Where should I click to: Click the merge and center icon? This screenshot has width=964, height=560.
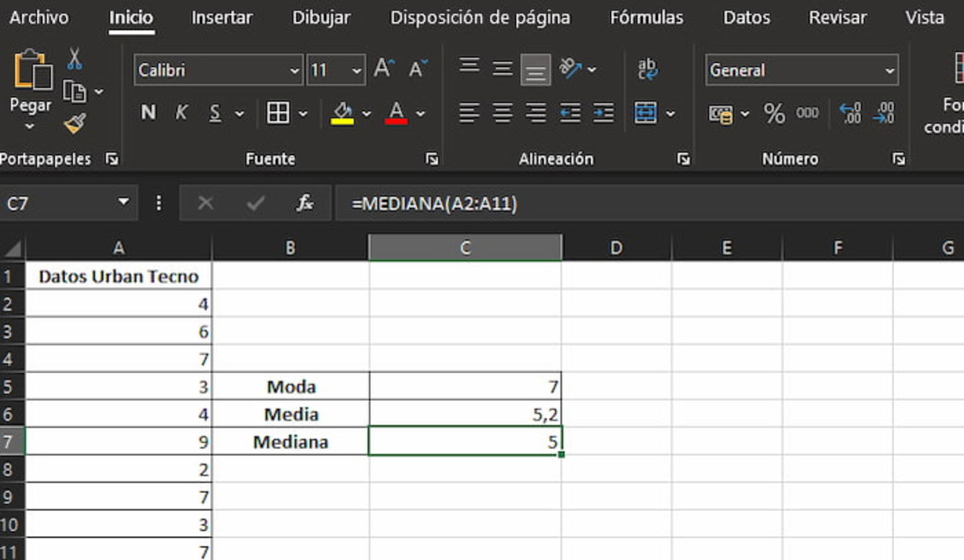click(645, 113)
